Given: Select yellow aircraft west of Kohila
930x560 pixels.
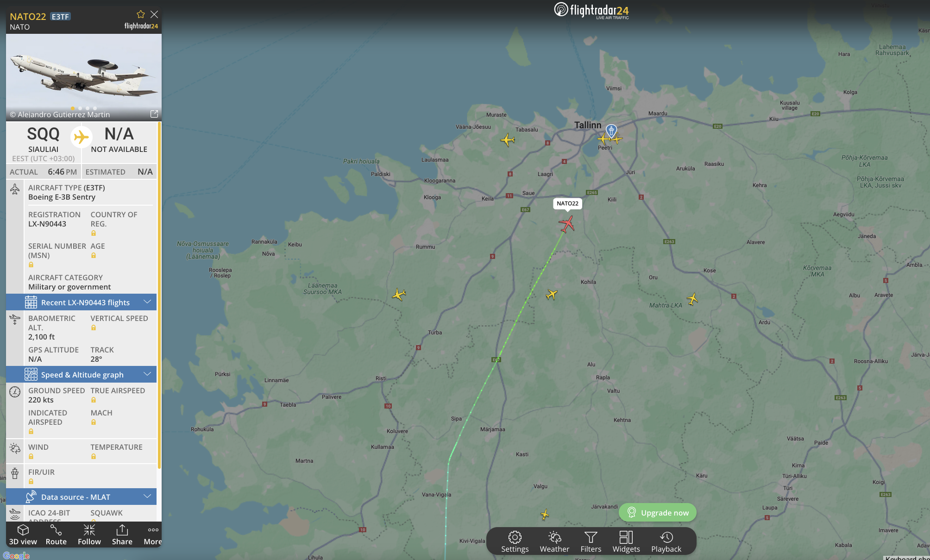Looking at the screenshot, I should pos(551,294).
